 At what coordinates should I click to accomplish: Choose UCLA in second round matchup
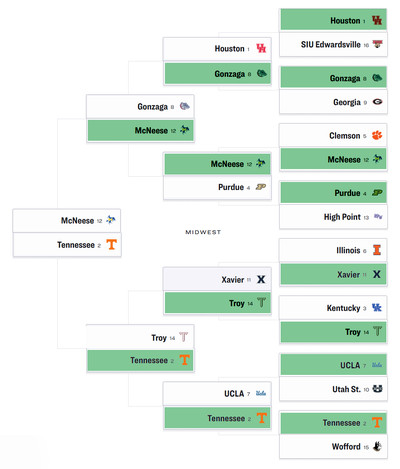(x=217, y=394)
